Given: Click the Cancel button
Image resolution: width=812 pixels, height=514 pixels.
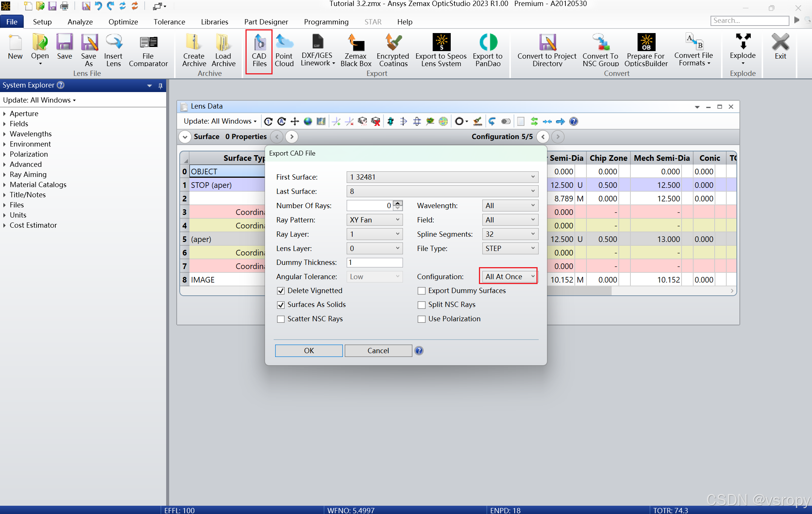Looking at the screenshot, I should tap(378, 351).
